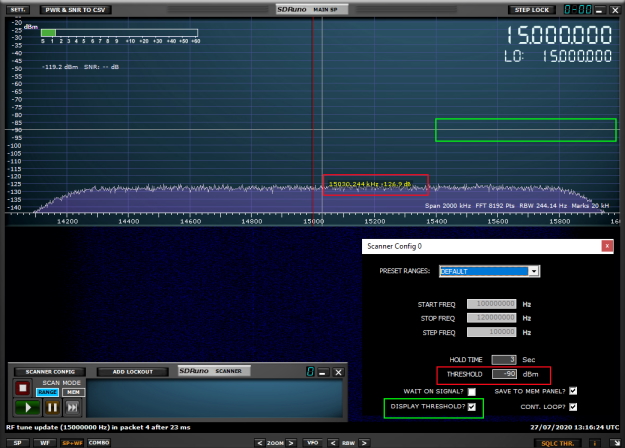Click the 14400 label on the frequency scale
This screenshot has height=448, width=625.
click(x=129, y=221)
